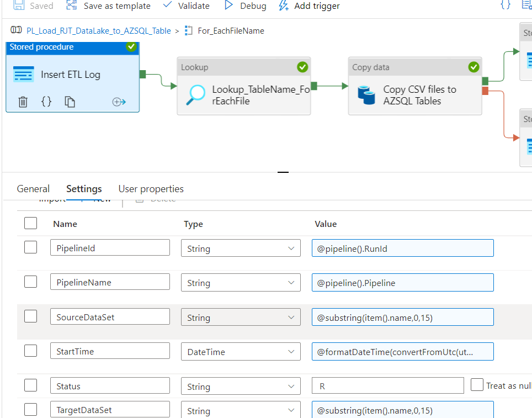Clone the Insert ETL Log activity
The width and height of the screenshot is (532, 418).
(68, 102)
